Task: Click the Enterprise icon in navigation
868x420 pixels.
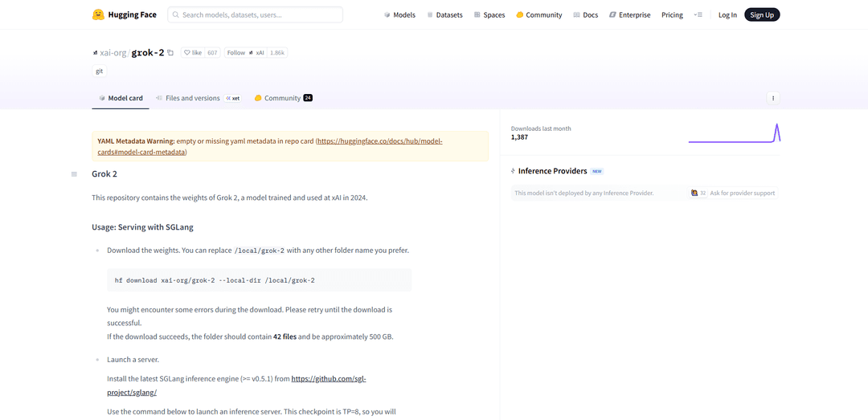Action: pyautogui.click(x=612, y=15)
